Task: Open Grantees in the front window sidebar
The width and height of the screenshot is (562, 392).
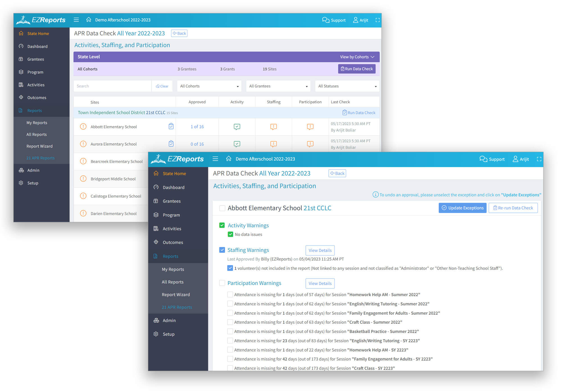Action: tap(171, 201)
